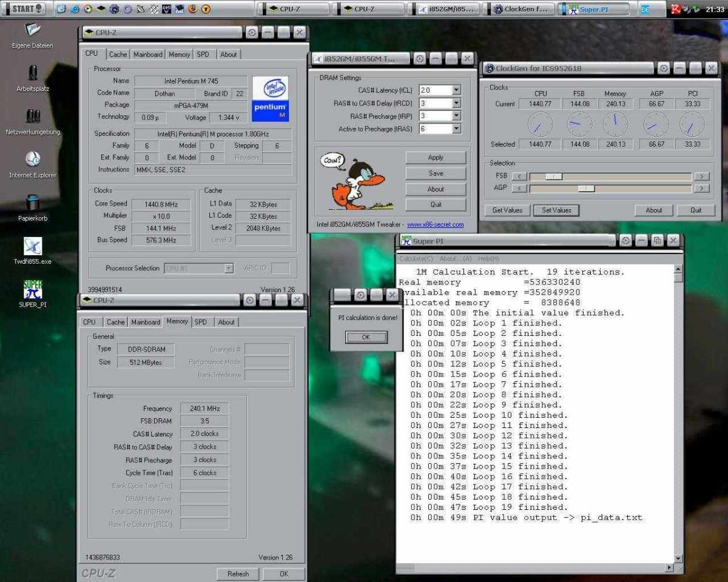The width and height of the screenshot is (728, 582).
Task: Open the Help(H) menu in Super PI
Action: click(488, 259)
